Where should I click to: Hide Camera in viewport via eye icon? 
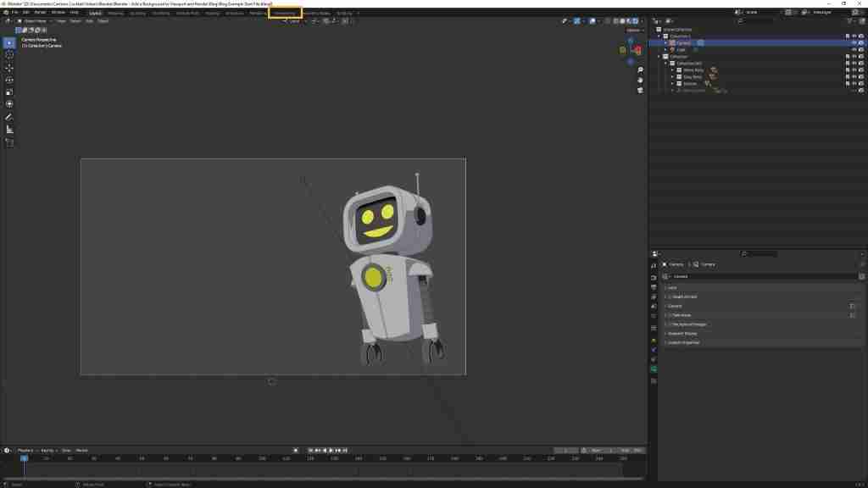[x=854, y=42]
